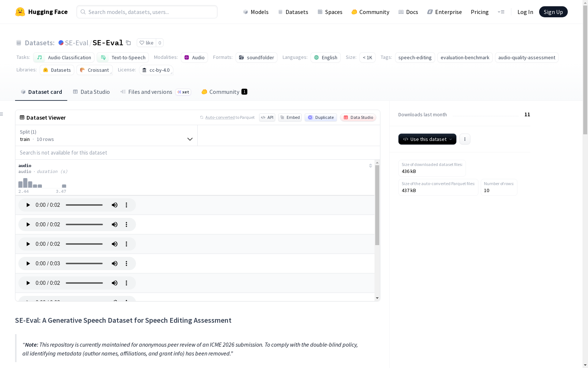
Task: Sort the audio column
Action: 370,166
